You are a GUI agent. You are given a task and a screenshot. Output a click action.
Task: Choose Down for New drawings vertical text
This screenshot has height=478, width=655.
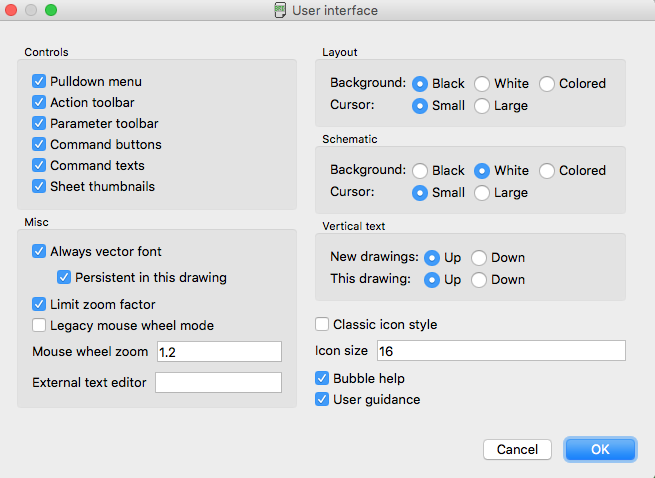(x=479, y=258)
